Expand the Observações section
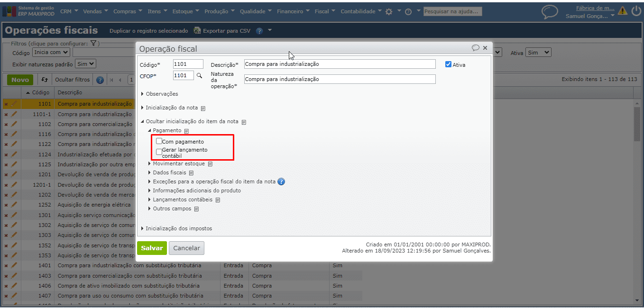This screenshot has height=308, width=644. point(159,94)
